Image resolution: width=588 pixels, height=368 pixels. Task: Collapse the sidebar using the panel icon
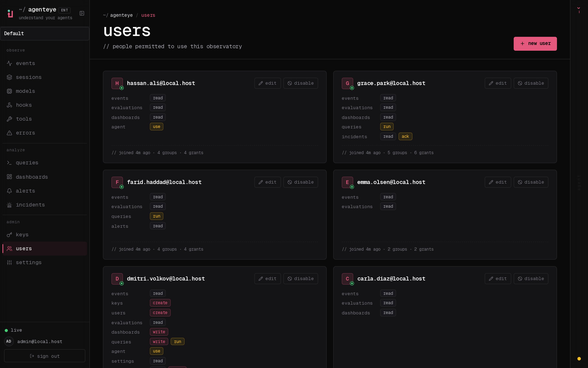(82, 13)
